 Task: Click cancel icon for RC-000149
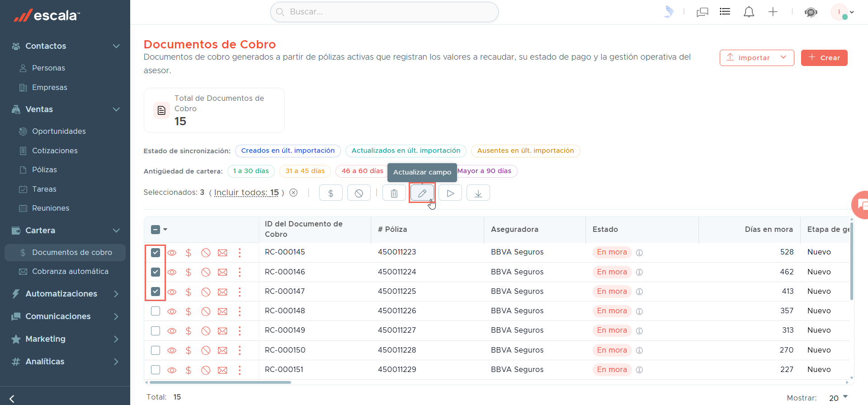(x=206, y=331)
